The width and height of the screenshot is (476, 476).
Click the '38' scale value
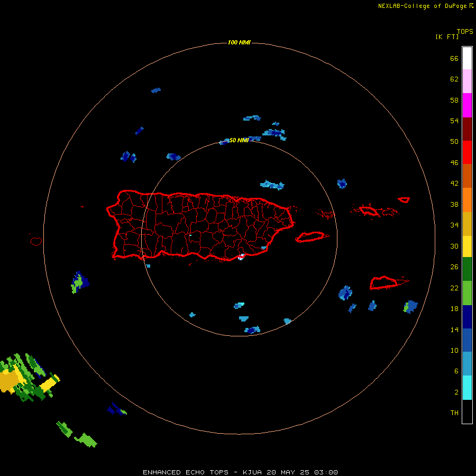tap(454, 204)
